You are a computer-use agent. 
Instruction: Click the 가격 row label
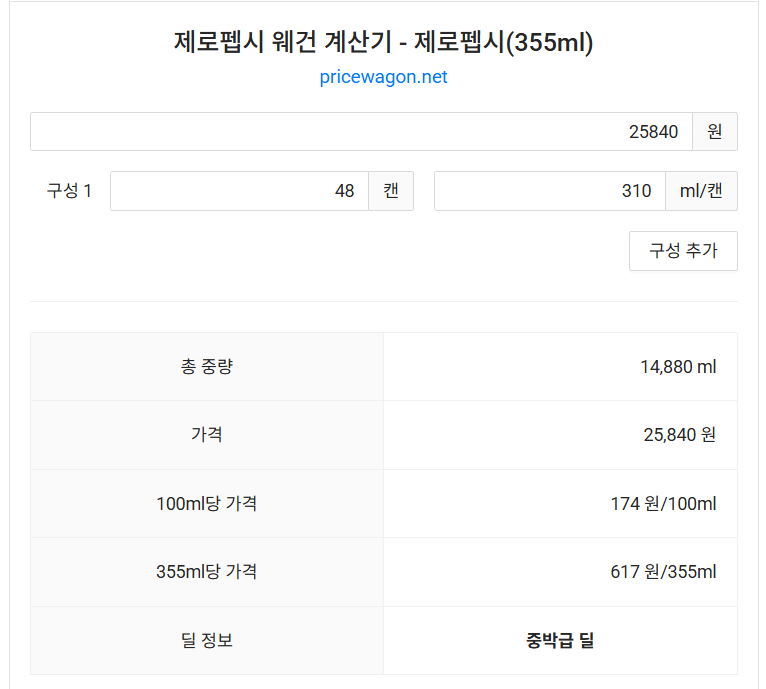(207, 434)
